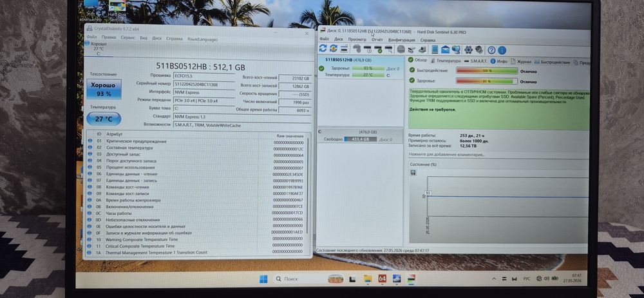644x298 pixels.
Task: Click the red 64 app taskbar icon
Action: tap(382, 279)
